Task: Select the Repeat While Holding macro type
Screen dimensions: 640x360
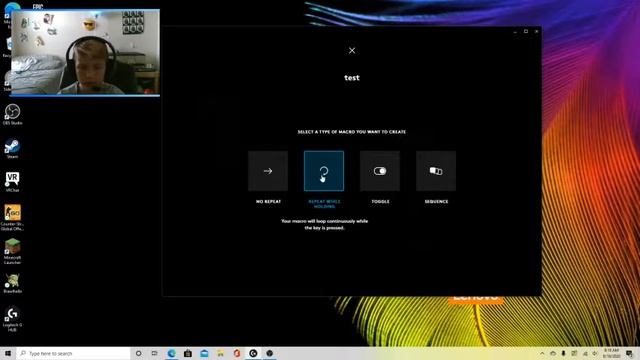Action: (x=324, y=171)
